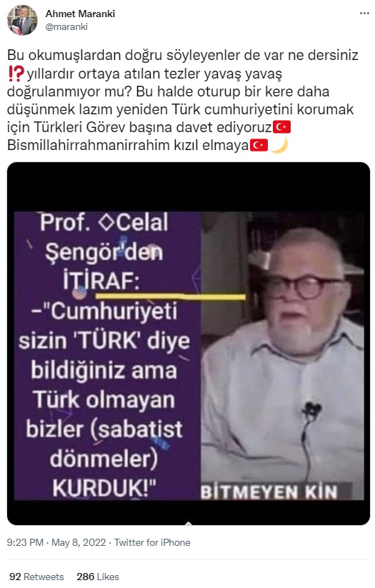Open the three-dot more options menu
The image size is (375, 588).
point(364,14)
